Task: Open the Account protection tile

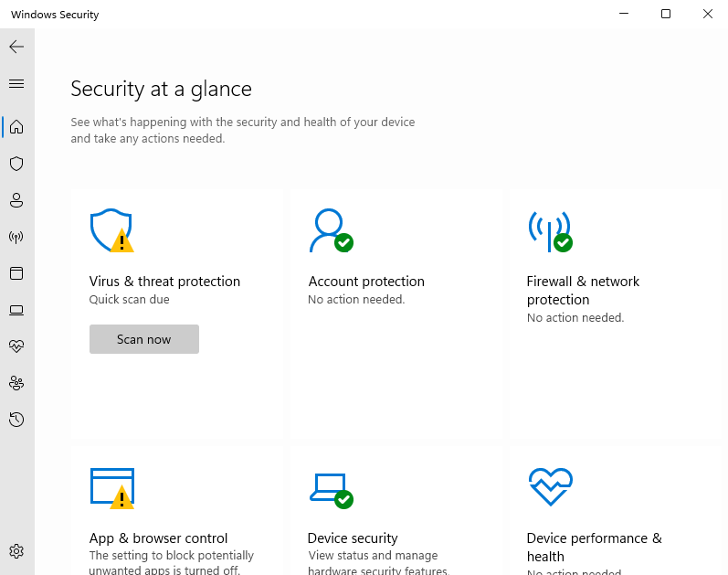Action: (x=396, y=314)
